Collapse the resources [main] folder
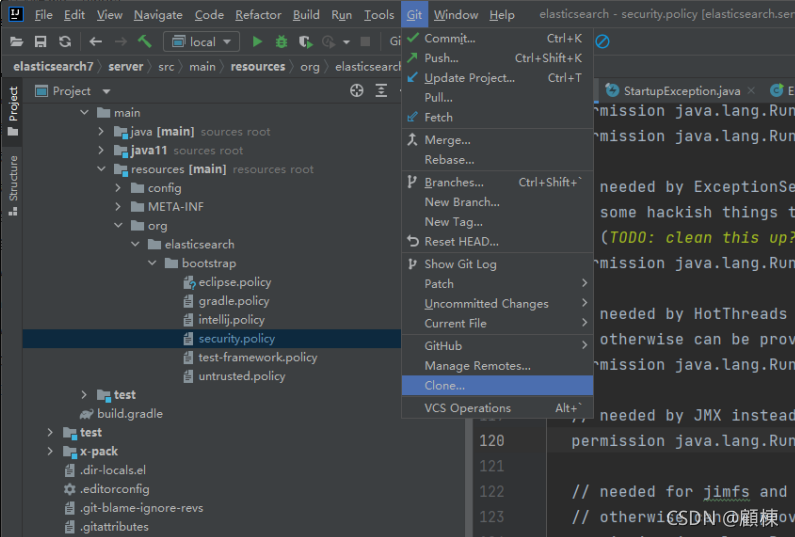The image size is (795, 537). click(x=101, y=169)
